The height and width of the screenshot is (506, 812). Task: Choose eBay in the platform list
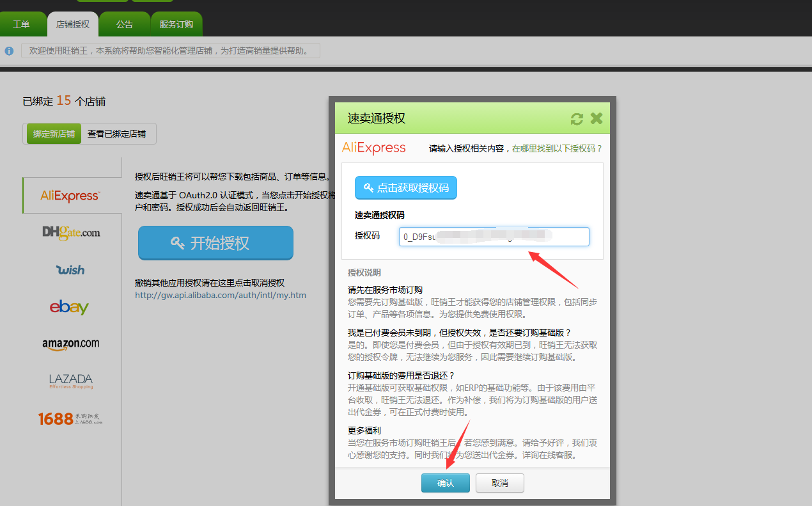point(69,307)
